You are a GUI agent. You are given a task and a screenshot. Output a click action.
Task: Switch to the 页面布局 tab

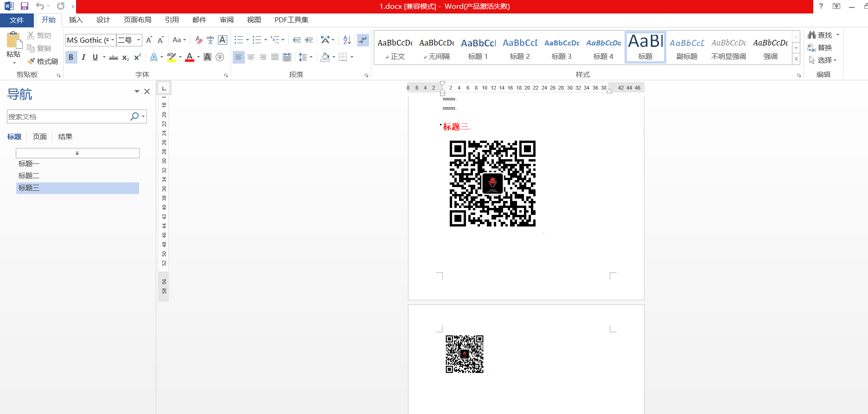[x=137, y=20]
